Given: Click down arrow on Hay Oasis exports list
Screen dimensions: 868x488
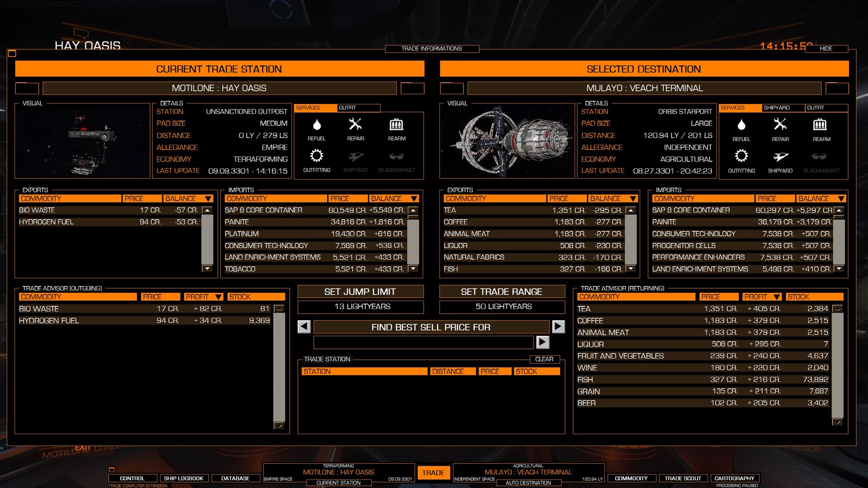Looking at the screenshot, I should point(207,268).
